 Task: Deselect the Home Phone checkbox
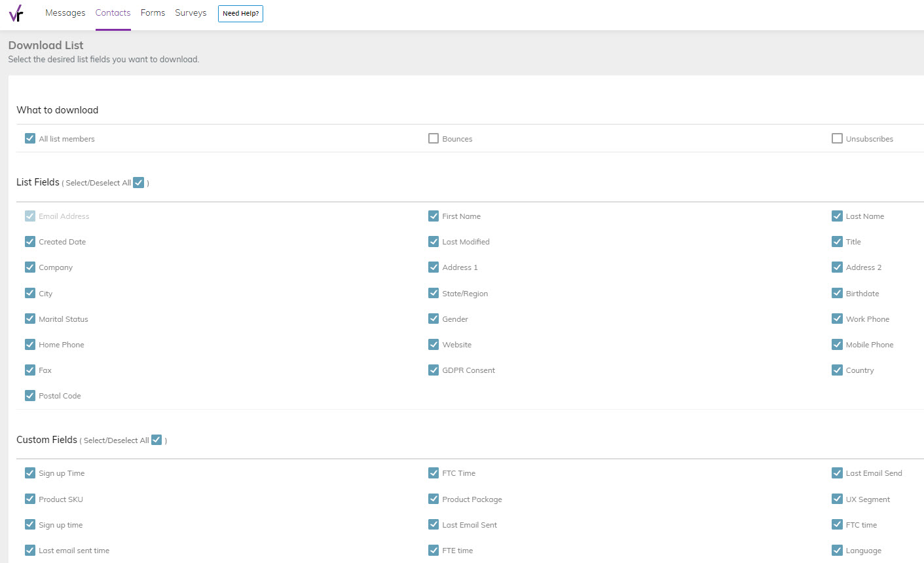[x=30, y=344]
